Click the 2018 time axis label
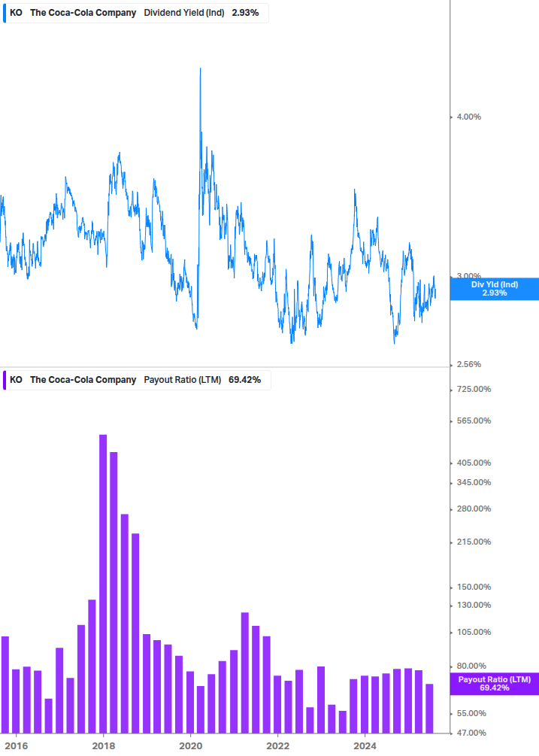The width and height of the screenshot is (539, 756). coord(104,746)
